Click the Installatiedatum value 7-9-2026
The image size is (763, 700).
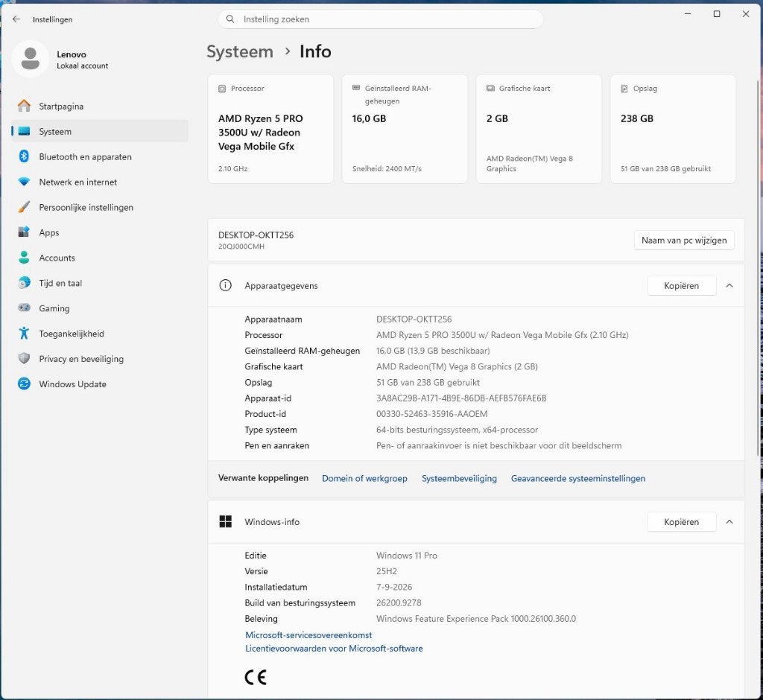coord(394,587)
